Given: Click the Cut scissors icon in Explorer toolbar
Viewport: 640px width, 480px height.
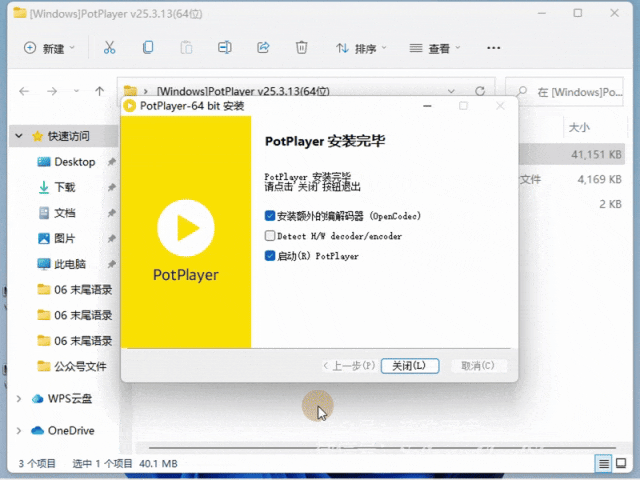Looking at the screenshot, I should point(109,48).
